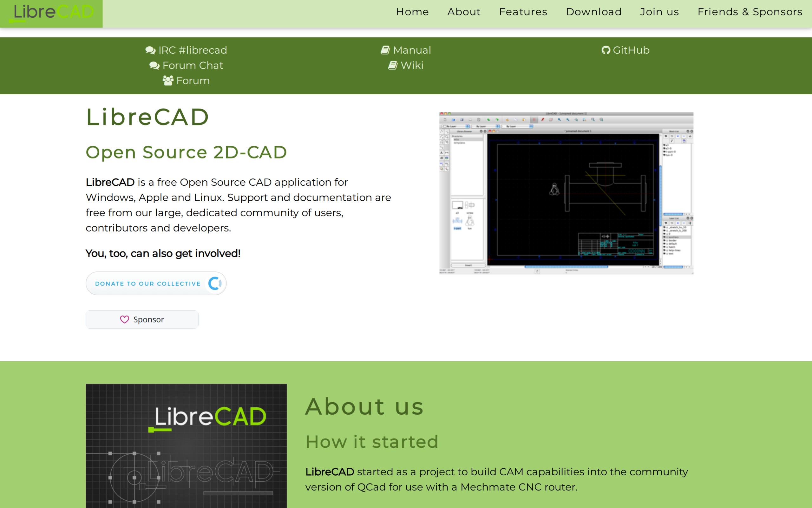Open the Forum link
This screenshot has width=812, height=508.
coord(186,81)
